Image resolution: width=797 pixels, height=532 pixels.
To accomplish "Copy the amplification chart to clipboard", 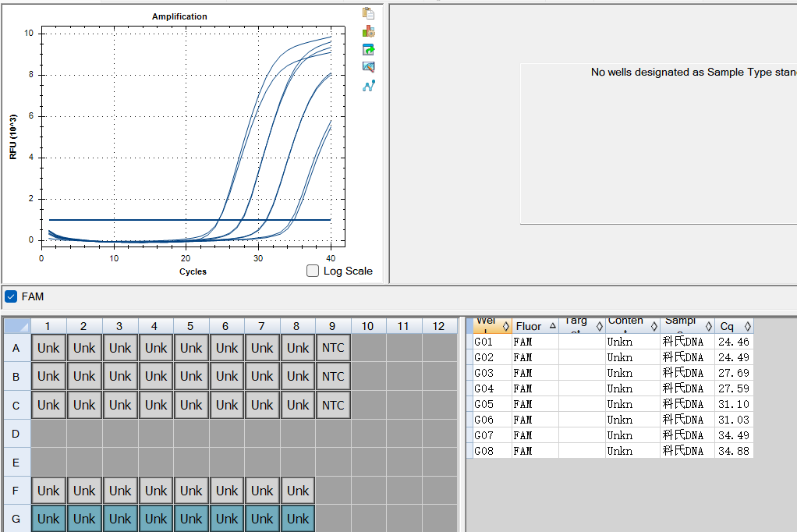I will tap(369, 13).
